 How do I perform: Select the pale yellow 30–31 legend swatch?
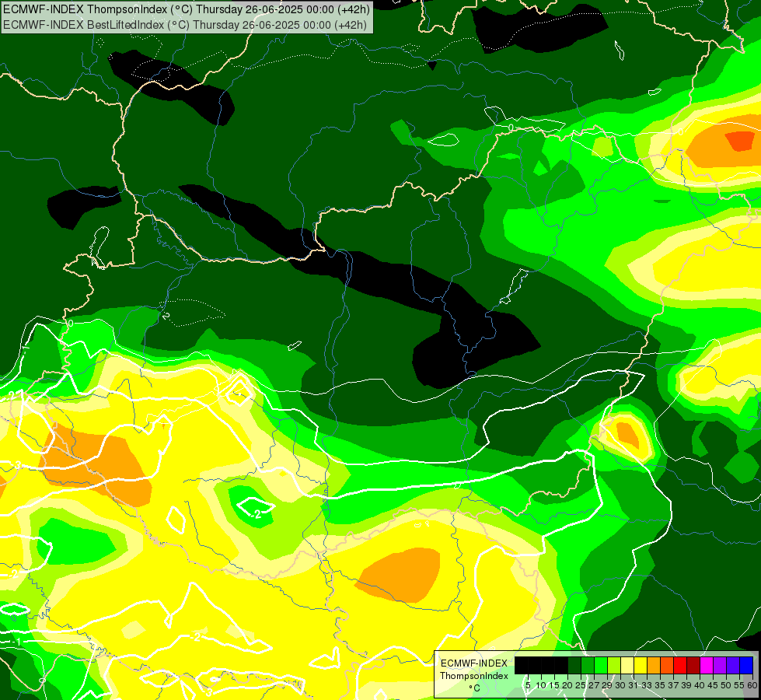tap(627, 665)
